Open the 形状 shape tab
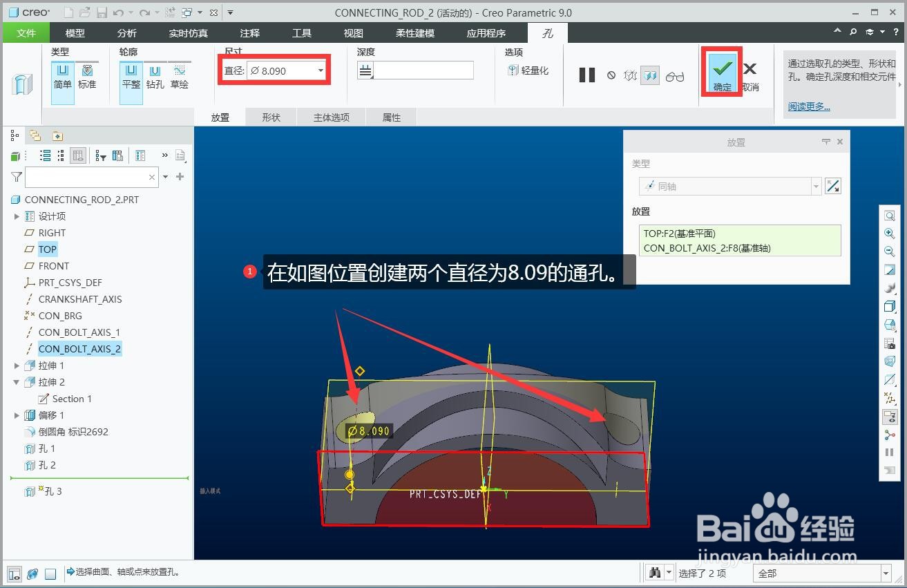This screenshot has height=588, width=907. tap(271, 117)
